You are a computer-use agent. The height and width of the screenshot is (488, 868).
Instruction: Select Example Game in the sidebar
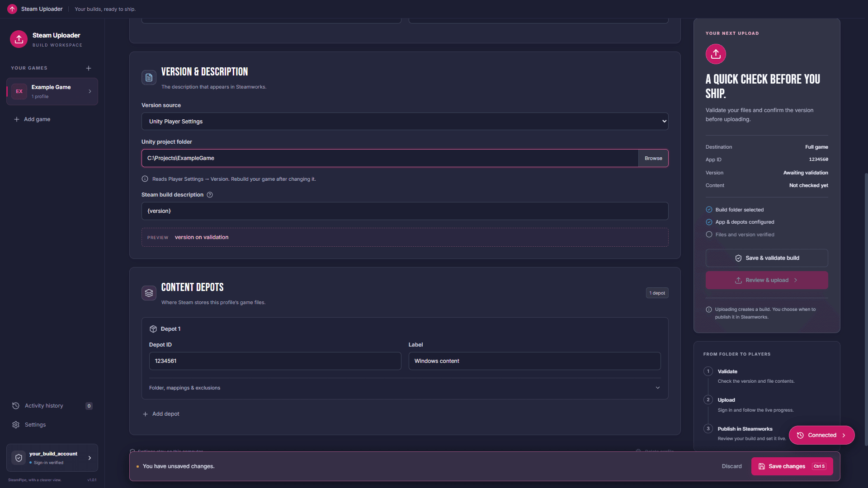tap(52, 91)
